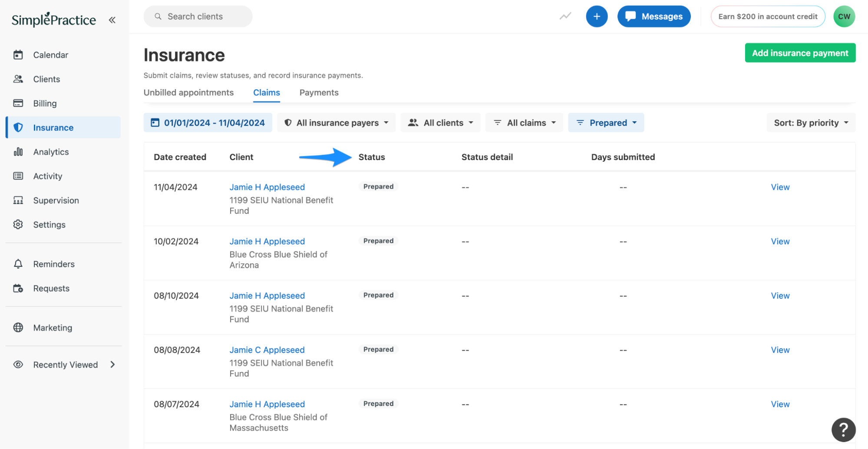Click the Billing card icon
868x449 pixels.
(x=18, y=103)
